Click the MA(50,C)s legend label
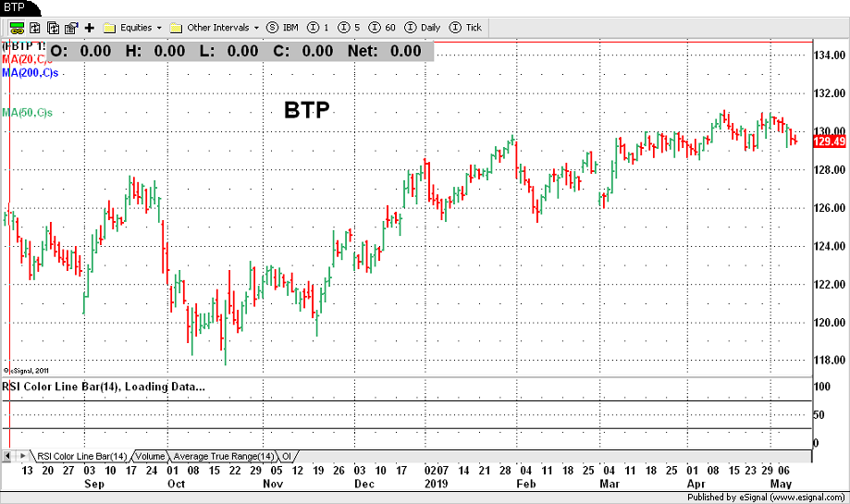Image resolution: width=850 pixels, height=504 pixels. click(27, 113)
